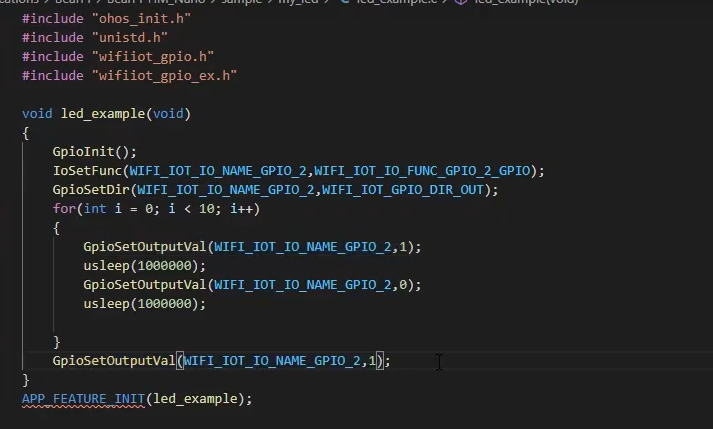This screenshot has width=713, height=429.
Task: Click WIFI_IOT_IO_NAME_GPIO_2 in GpioSetDir line
Action: [x=226, y=190]
